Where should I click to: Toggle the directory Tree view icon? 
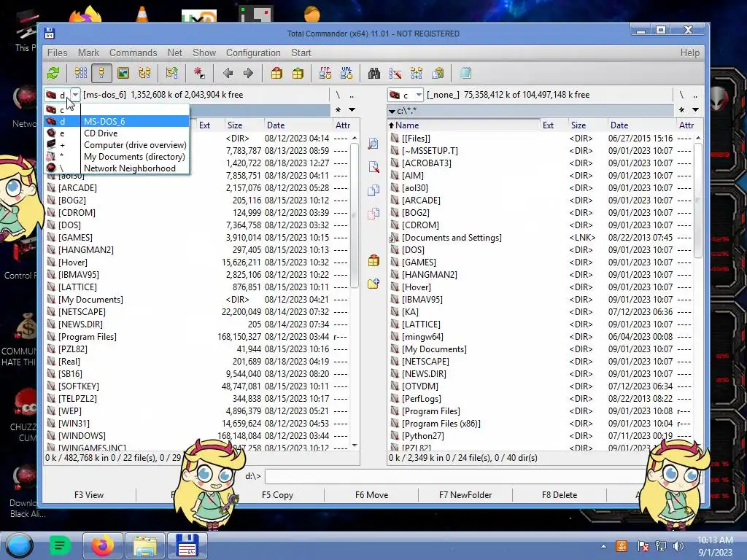(144, 74)
